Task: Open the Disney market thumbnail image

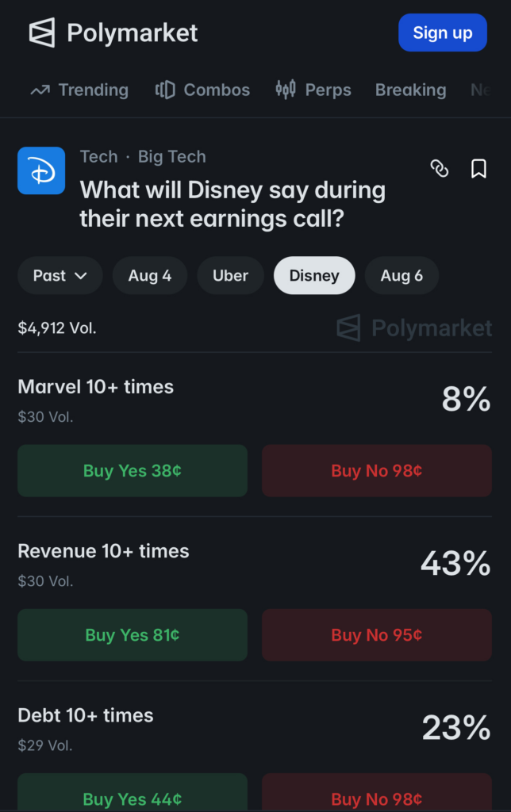Action: coord(41,170)
